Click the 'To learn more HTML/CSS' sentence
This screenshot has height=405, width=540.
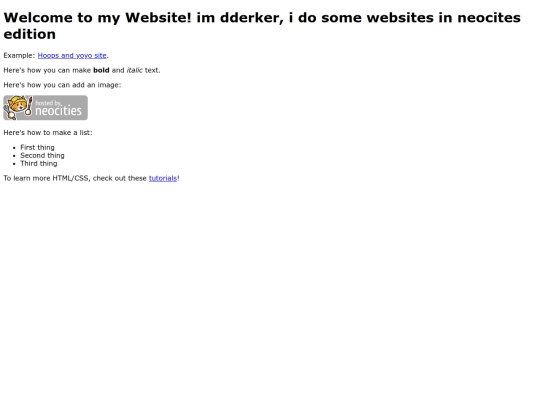[x=91, y=178]
